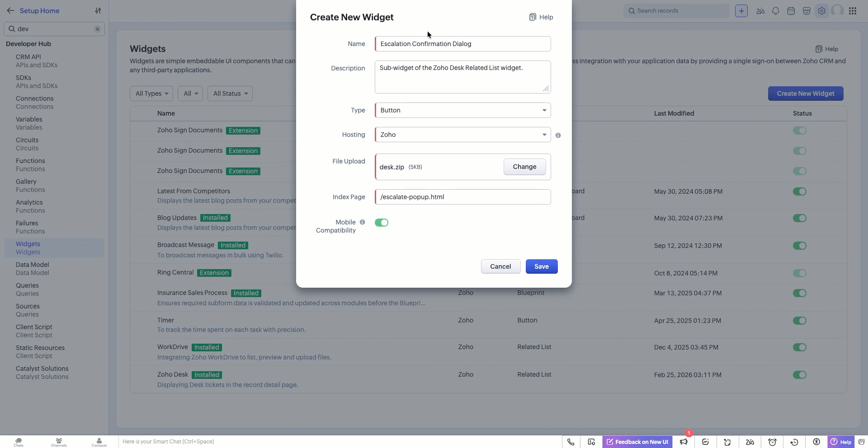Open the Type dropdown showing Button
The image size is (868, 448).
[463, 110]
